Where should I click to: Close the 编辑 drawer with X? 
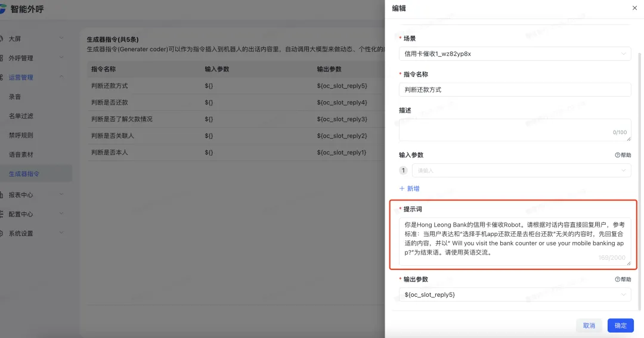click(634, 8)
